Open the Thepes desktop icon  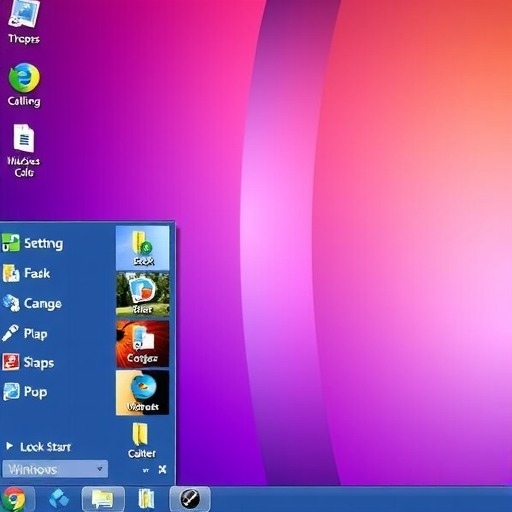[24, 22]
